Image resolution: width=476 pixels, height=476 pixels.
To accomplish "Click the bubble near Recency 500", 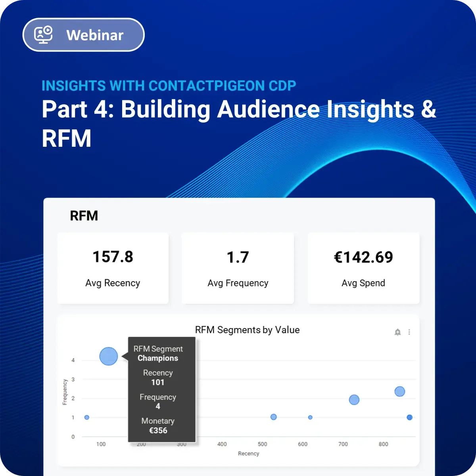I will click(x=273, y=417).
